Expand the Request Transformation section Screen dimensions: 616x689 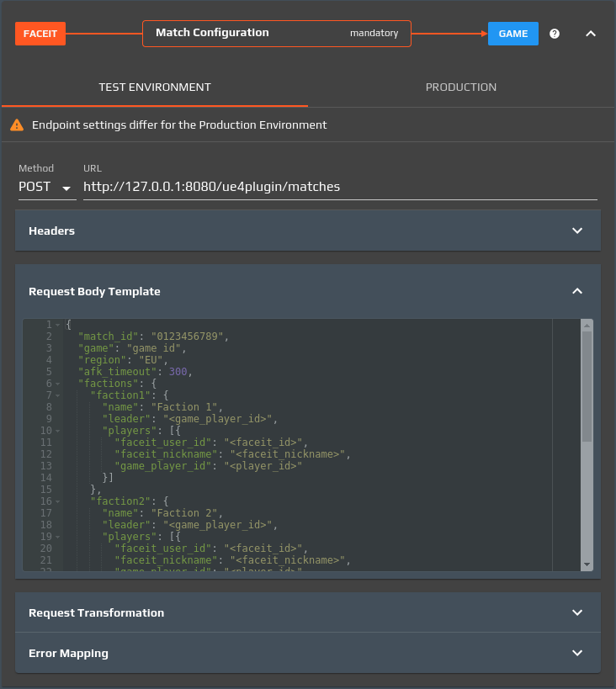click(577, 612)
